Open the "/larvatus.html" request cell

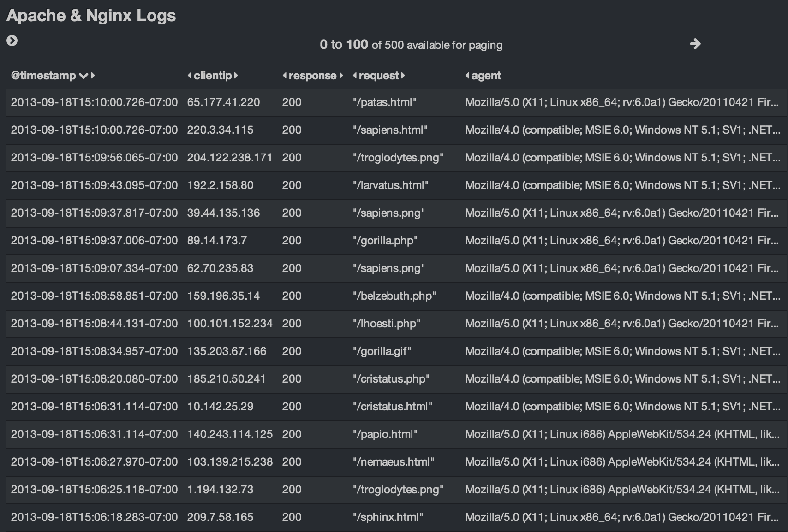coord(391,185)
